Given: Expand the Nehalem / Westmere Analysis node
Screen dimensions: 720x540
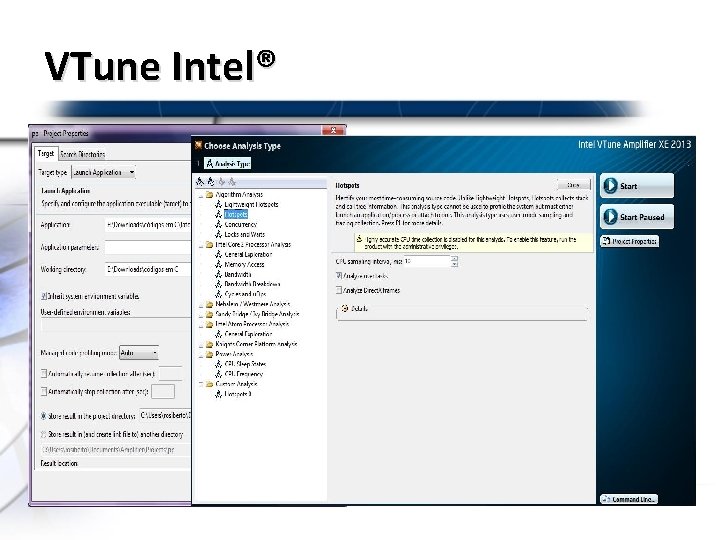Looking at the screenshot, I should [201, 304].
